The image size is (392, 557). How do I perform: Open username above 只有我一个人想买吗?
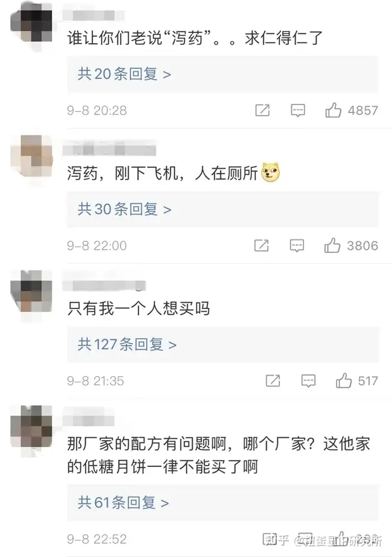coord(105,285)
